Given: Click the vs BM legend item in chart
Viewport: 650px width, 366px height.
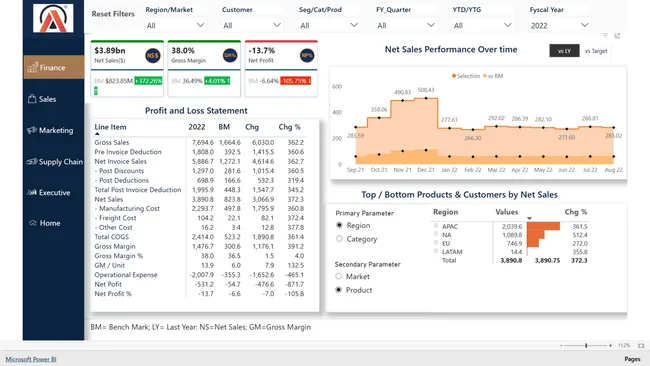Looking at the screenshot, I should [x=493, y=76].
